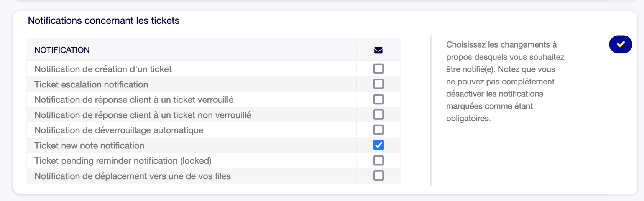Click the NOTIFICATION column header
This screenshot has width=644, height=201.
pos(62,50)
